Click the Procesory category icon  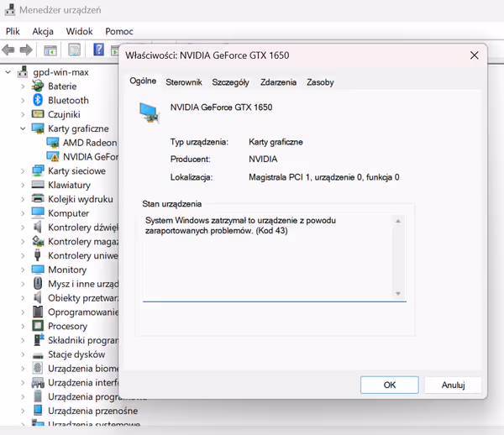(38, 326)
